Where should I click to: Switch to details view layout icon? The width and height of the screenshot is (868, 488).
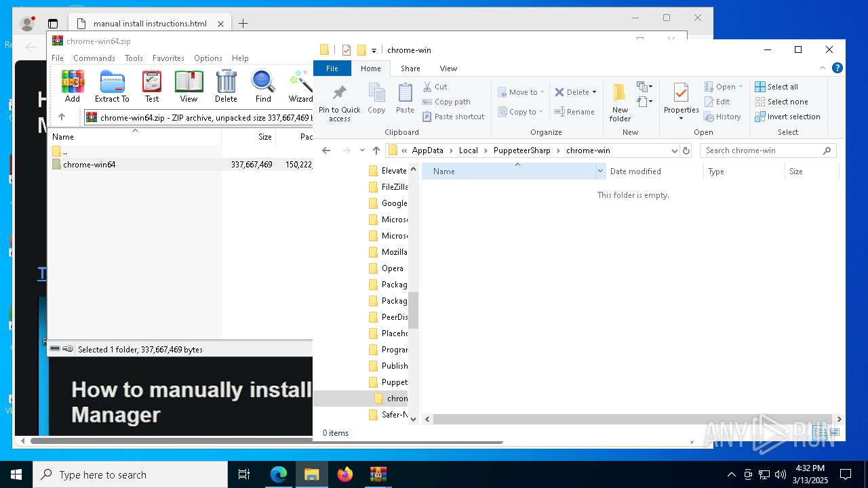819,432
